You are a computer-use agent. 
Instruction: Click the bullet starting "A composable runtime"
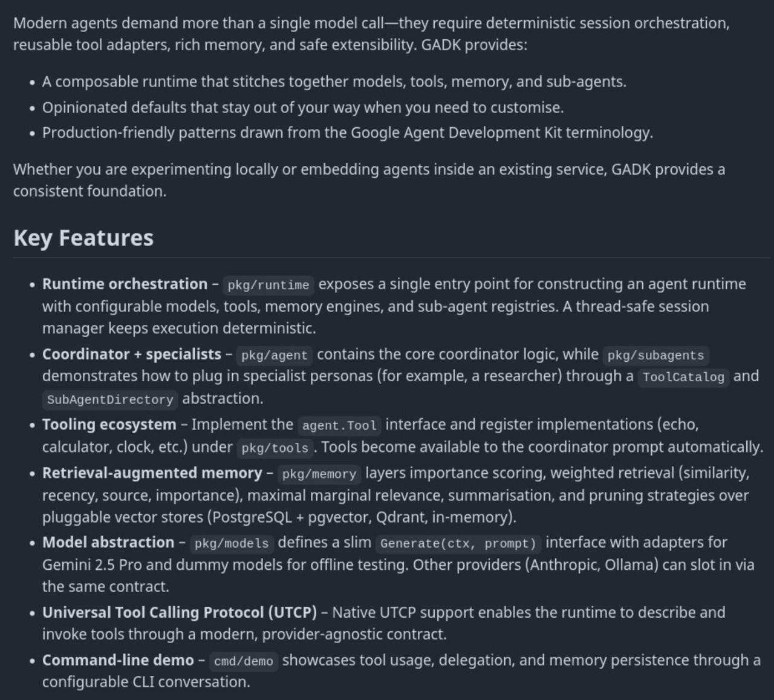(x=334, y=82)
